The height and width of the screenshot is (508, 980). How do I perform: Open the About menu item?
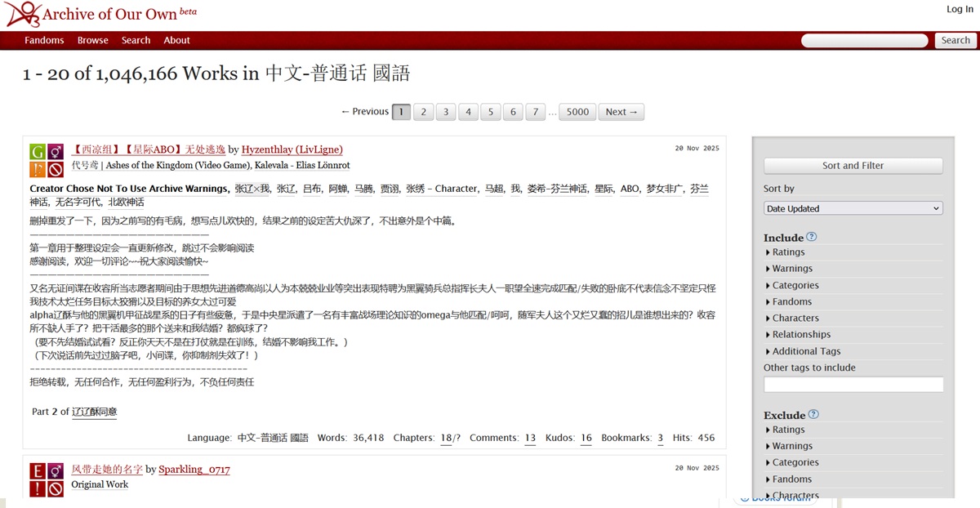pyautogui.click(x=176, y=39)
